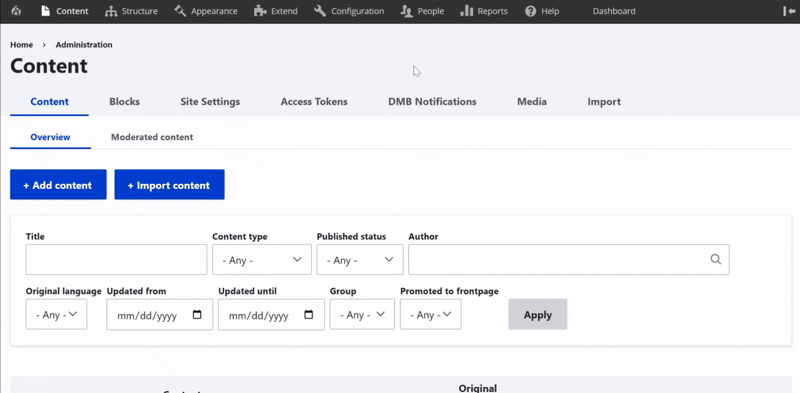Viewport: 800px width, 393px height.
Task: Open the Group filter dropdown
Action: point(362,314)
